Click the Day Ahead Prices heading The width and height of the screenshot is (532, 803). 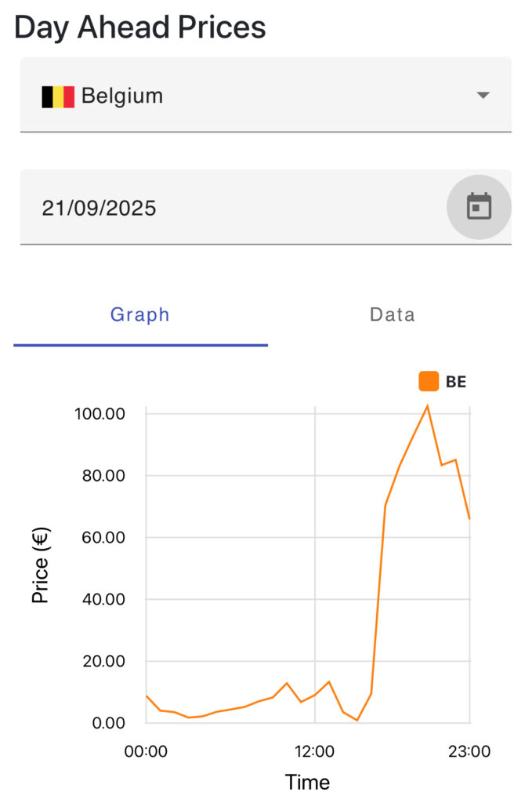140,27
